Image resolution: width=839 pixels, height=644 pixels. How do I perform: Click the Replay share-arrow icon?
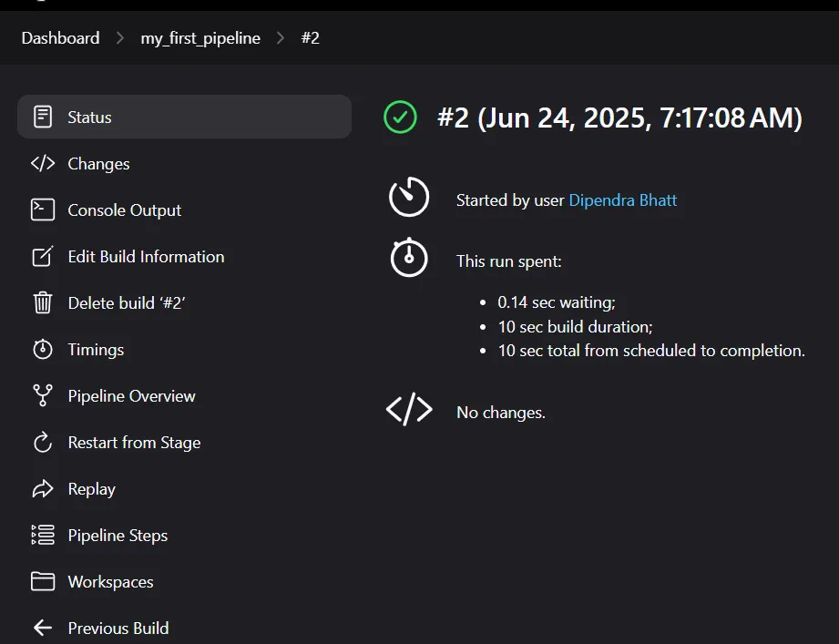click(43, 489)
